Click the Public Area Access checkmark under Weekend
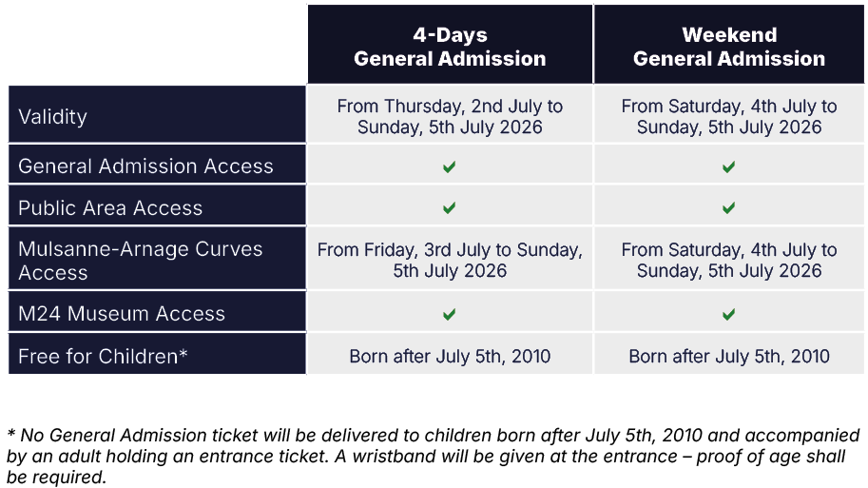 pyautogui.click(x=728, y=208)
